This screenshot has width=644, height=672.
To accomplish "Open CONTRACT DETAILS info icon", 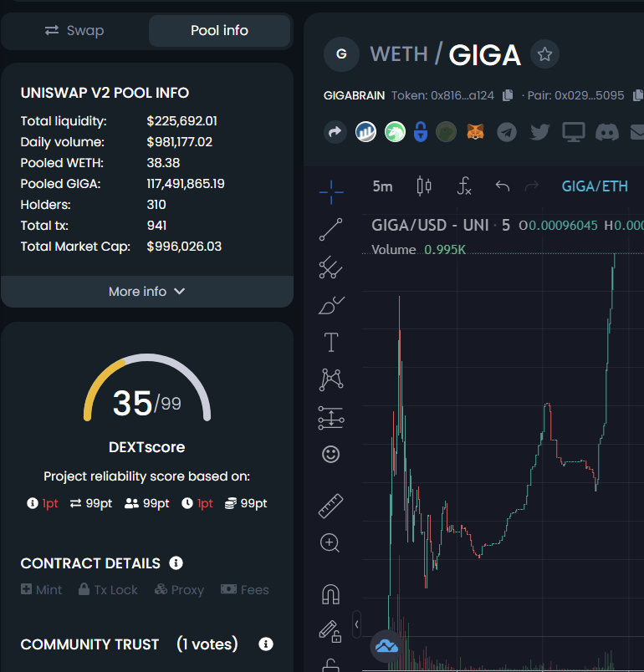I will coord(176,563).
